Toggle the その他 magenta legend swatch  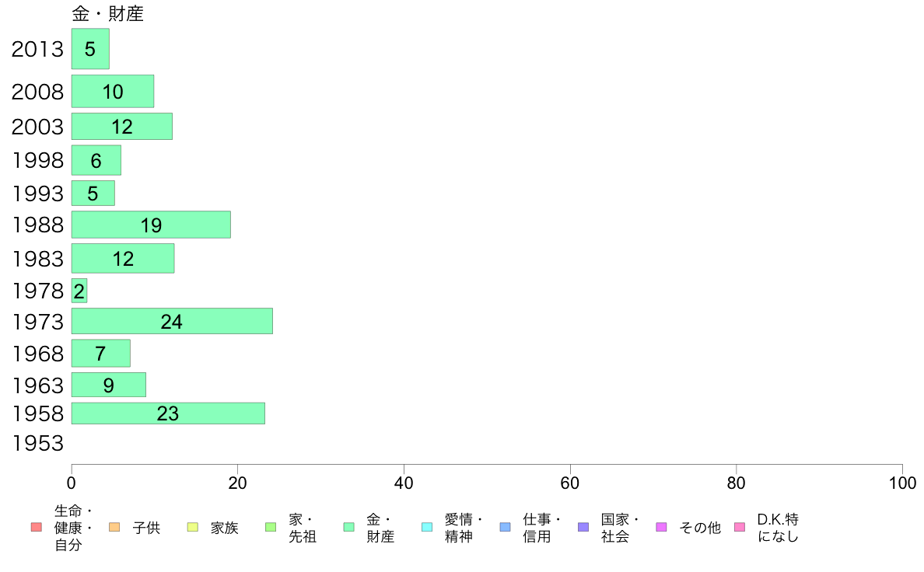[661, 527]
